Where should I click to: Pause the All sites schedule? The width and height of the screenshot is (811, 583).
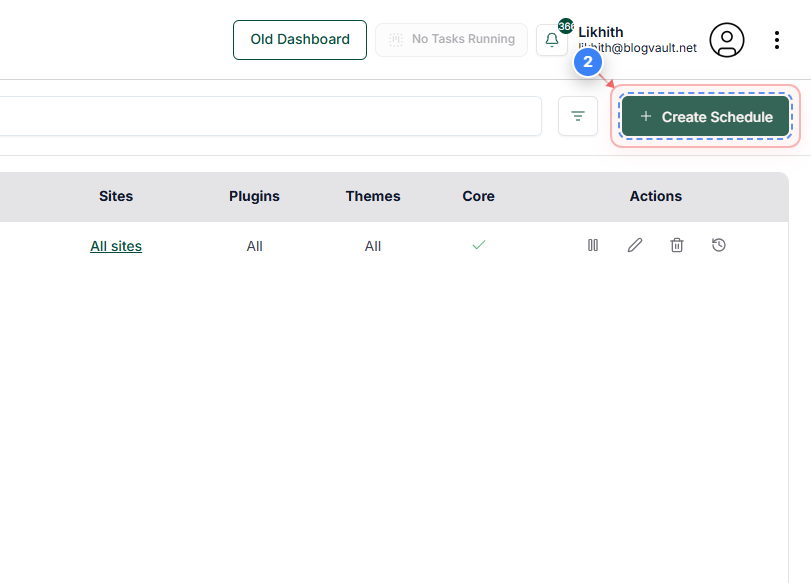593,245
